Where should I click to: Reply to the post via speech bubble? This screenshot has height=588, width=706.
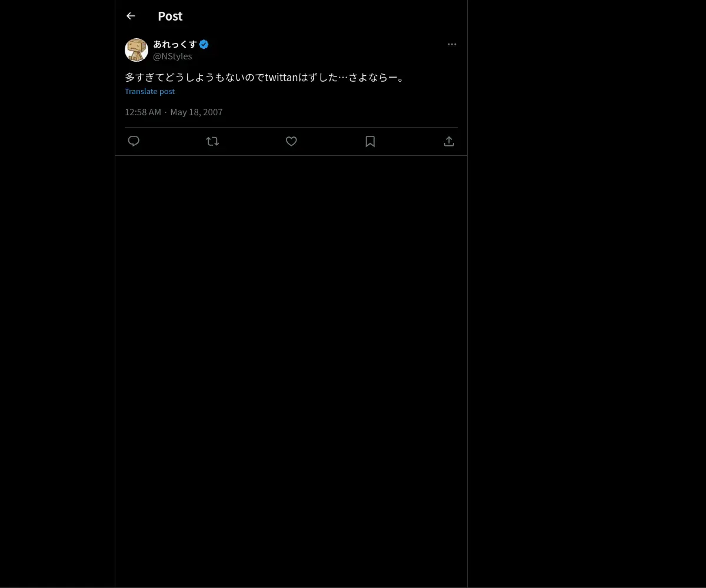point(134,141)
